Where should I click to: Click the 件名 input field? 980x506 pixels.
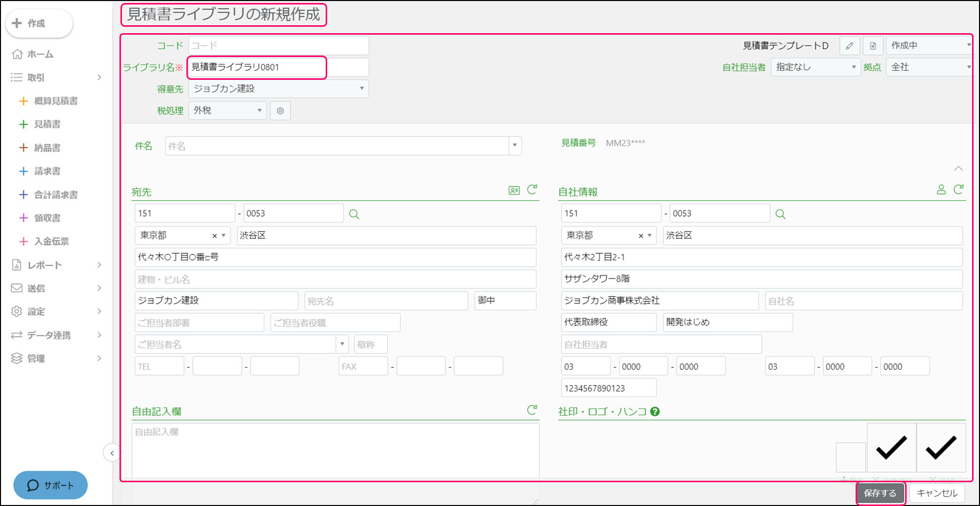coord(337,146)
